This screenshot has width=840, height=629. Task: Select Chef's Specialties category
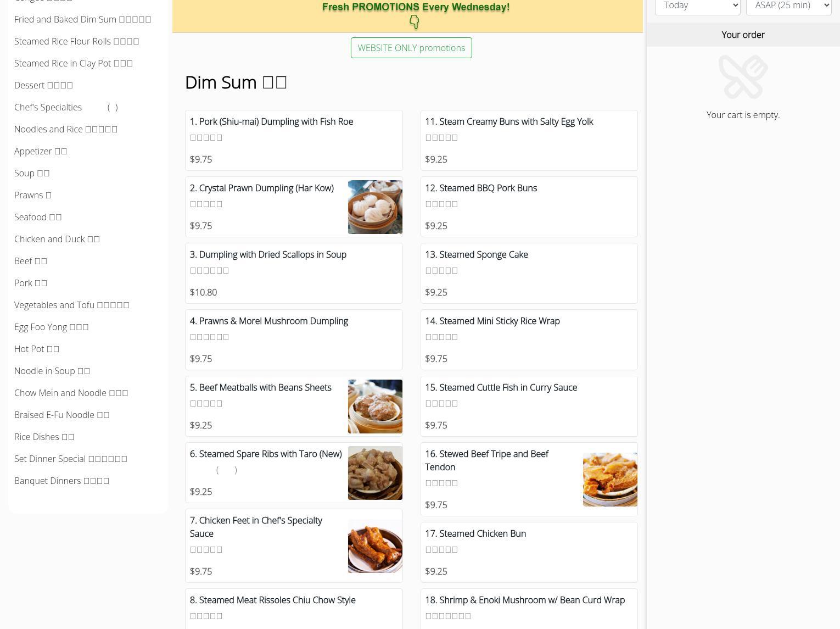click(66, 107)
